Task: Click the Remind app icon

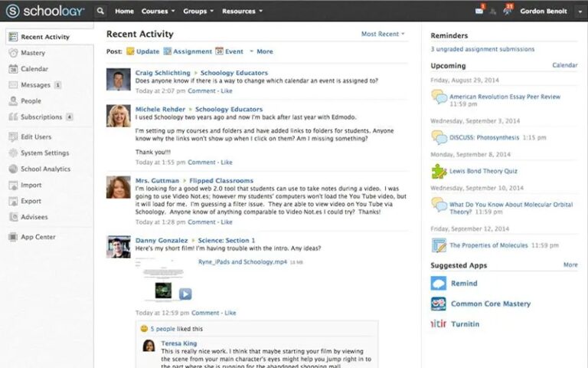Action: point(439,283)
